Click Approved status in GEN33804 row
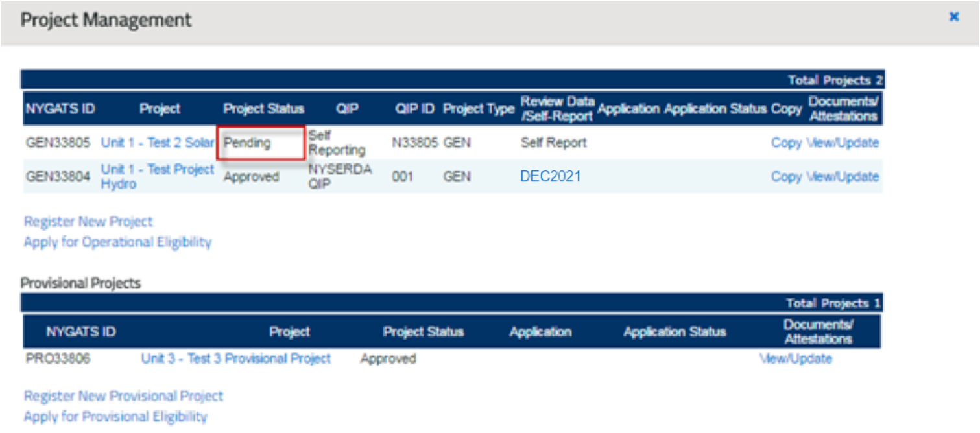 (252, 177)
